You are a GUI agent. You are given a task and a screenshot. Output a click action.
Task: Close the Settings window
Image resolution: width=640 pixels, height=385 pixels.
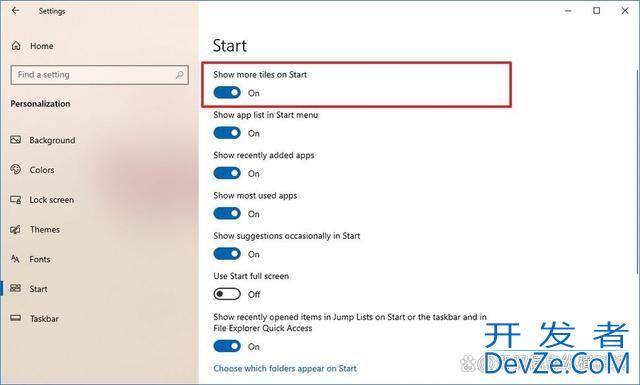[x=625, y=11]
